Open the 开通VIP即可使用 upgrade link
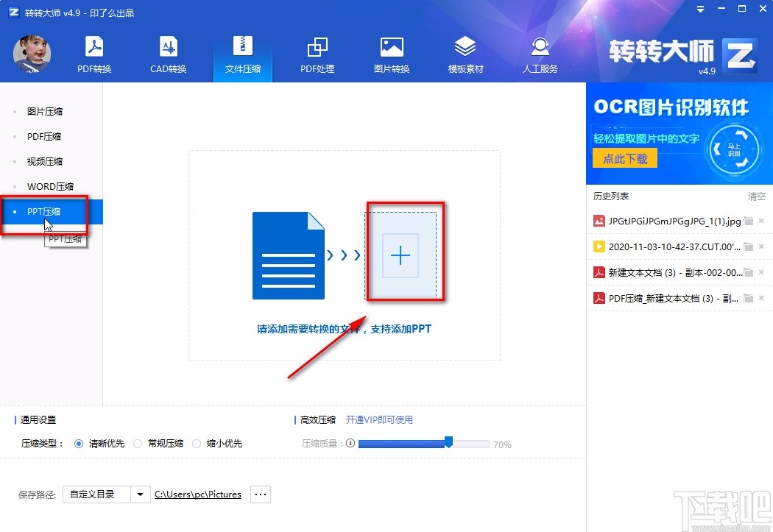The width and height of the screenshot is (773, 532). (378, 419)
